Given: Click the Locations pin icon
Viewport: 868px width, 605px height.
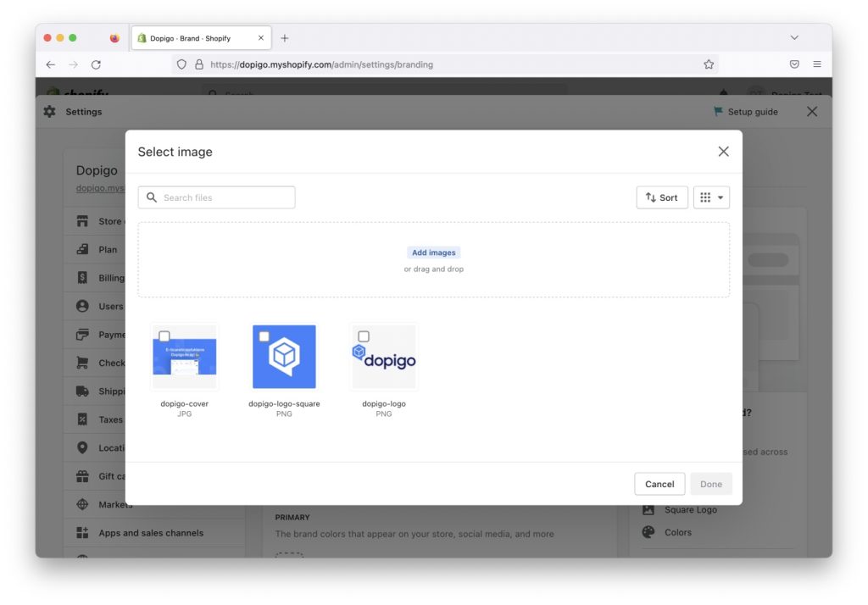Looking at the screenshot, I should [82, 447].
